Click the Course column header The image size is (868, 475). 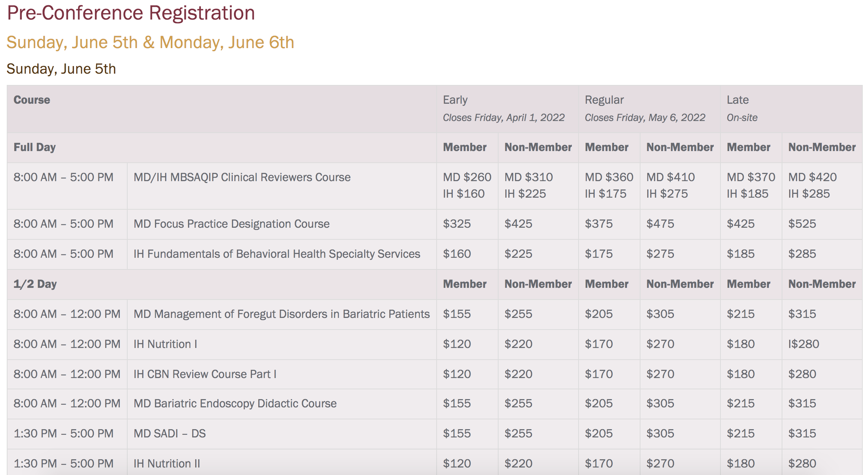tap(32, 100)
